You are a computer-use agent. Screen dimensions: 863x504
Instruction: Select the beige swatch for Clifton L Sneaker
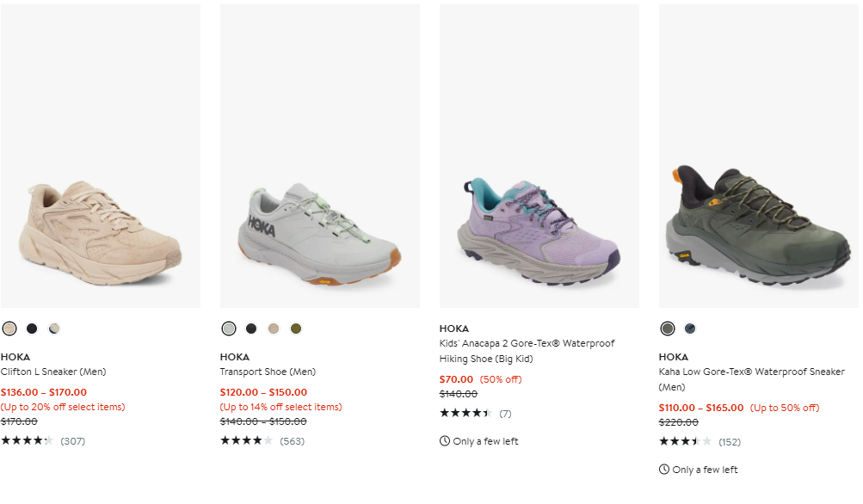coord(9,329)
